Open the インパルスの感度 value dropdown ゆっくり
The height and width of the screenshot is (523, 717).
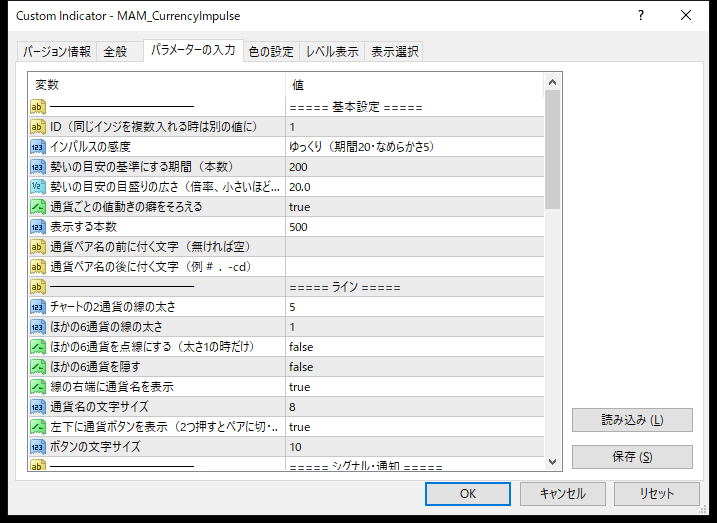coord(415,147)
